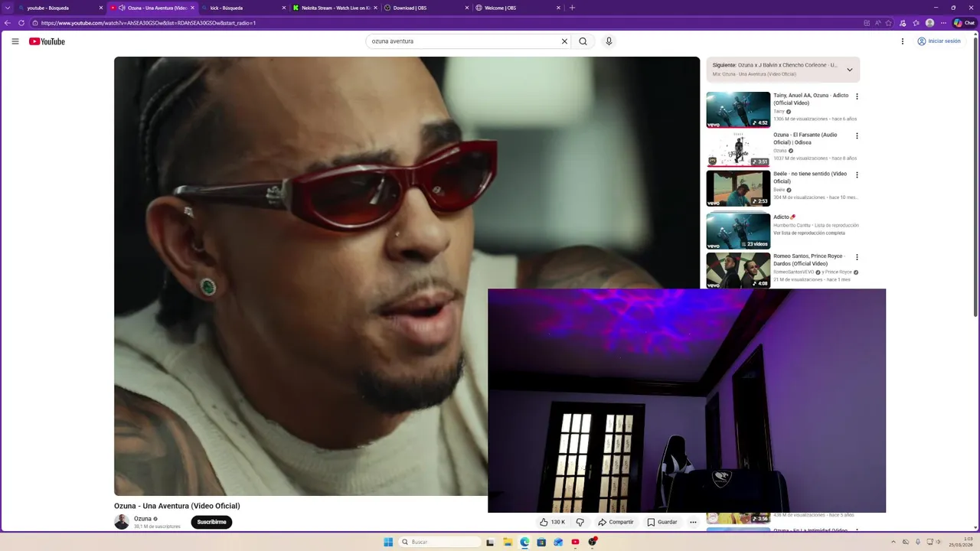Open Microsoft Store taskbar icon
The image size is (980, 551).
pyautogui.click(x=541, y=542)
